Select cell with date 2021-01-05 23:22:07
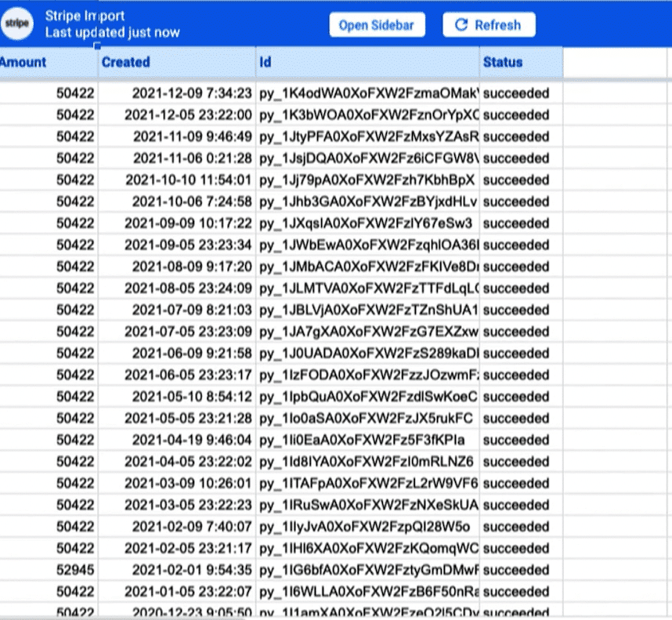This screenshot has height=620, width=672. click(x=176, y=591)
